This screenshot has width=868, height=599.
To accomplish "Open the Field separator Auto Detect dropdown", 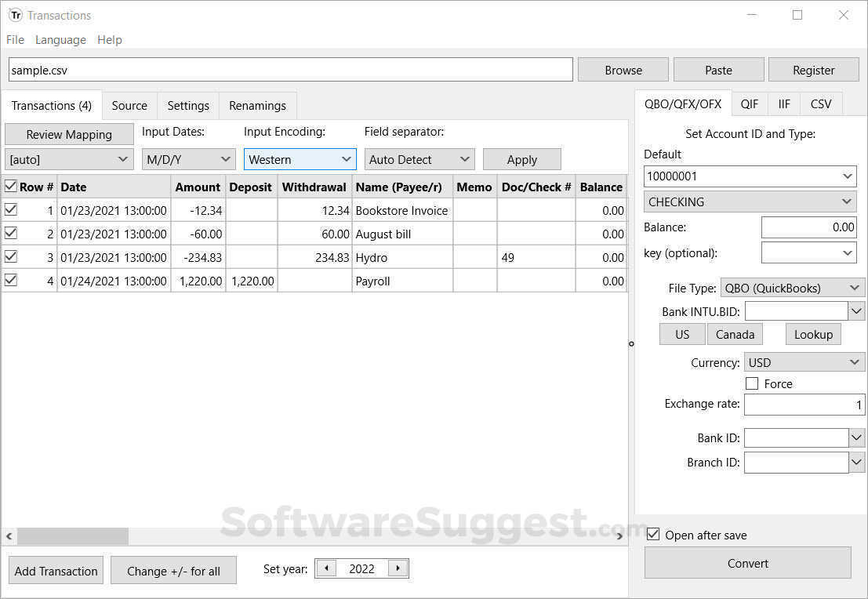I will click(x=467, y=159).
